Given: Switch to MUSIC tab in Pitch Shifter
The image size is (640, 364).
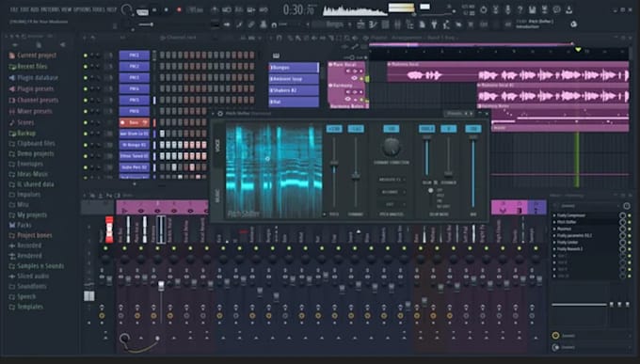Looking at the screenshot, I should [x=217, y=196].
